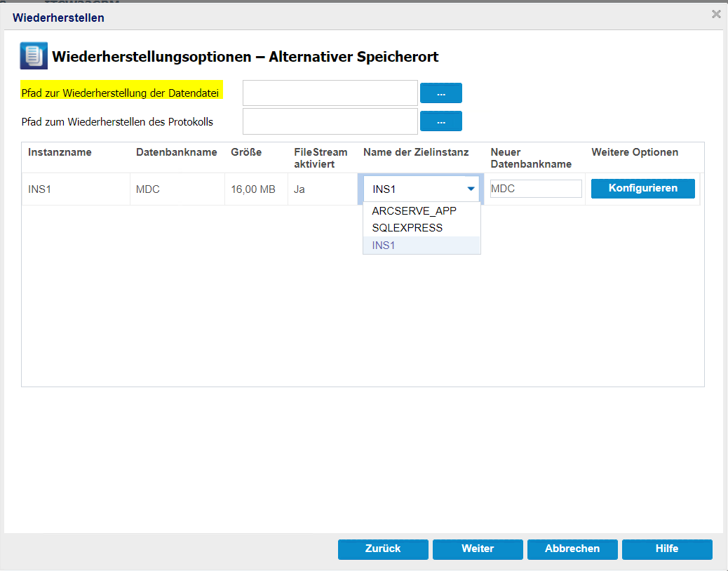This screenshot has width=728, height=571.
Task: Click the restore options document icon
Action: [x=33, y=56]
